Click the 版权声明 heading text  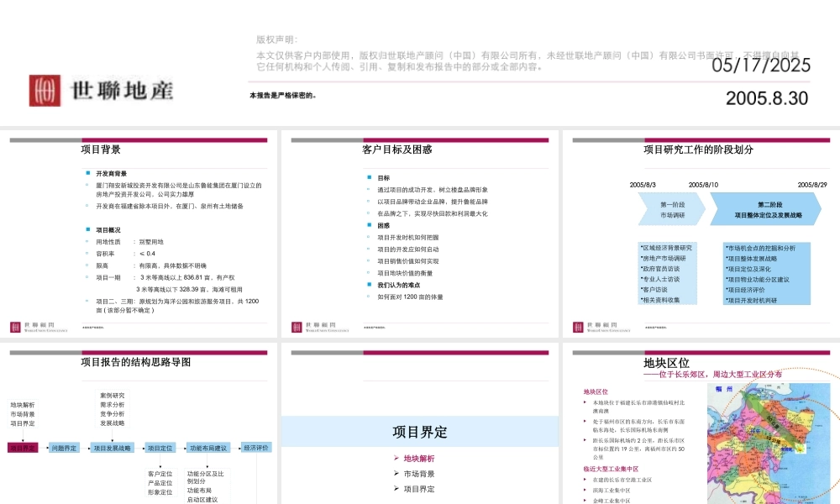tap(276, 39)
